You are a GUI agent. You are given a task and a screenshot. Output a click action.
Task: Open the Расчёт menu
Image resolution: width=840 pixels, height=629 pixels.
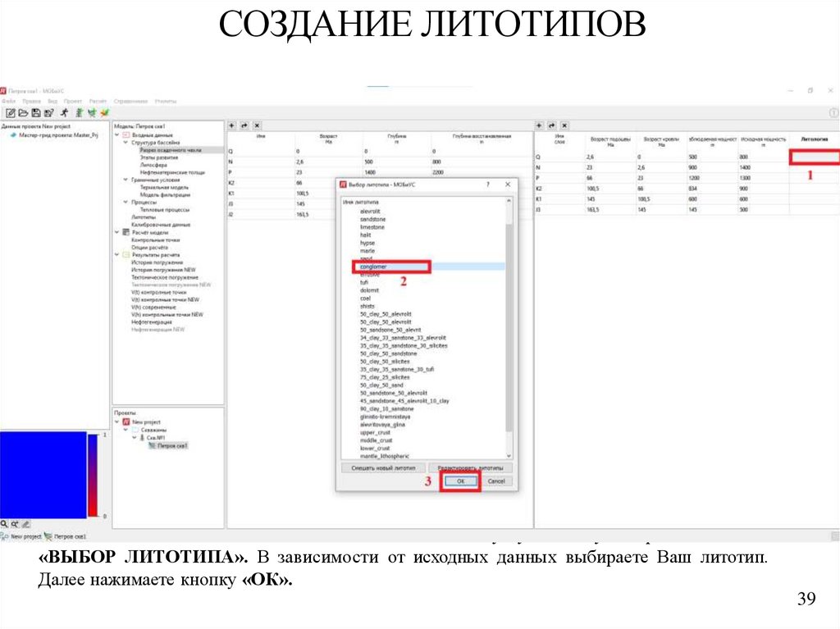point(98,101)
